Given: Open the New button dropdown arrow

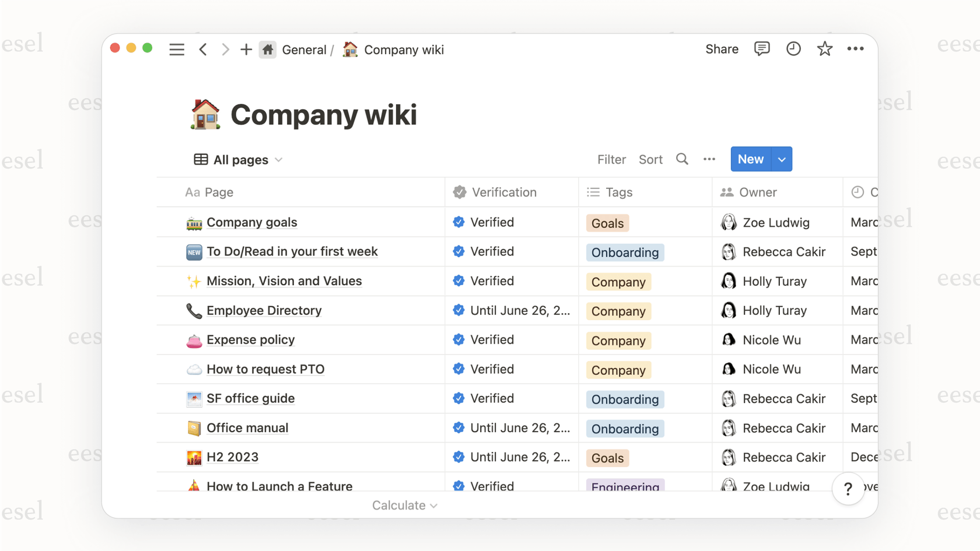Looking at the screenshot, I should 782,159.
